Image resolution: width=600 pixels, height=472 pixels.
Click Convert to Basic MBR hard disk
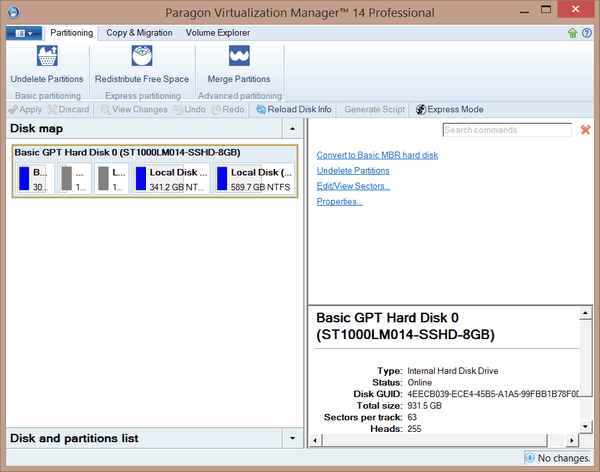tap(377, 155)
